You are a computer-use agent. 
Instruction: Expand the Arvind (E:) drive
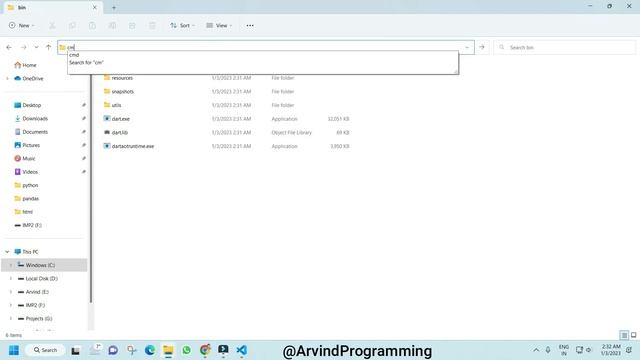(11, 292)
